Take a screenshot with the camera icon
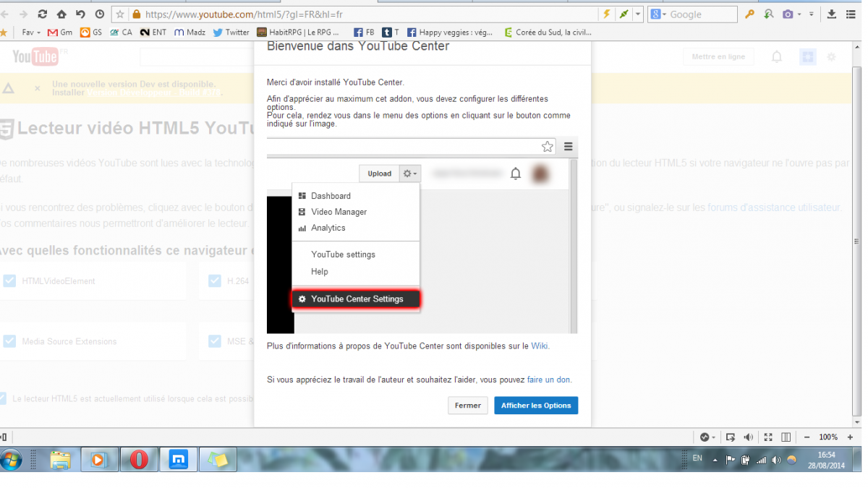The image size is (868, 488). 788,14
